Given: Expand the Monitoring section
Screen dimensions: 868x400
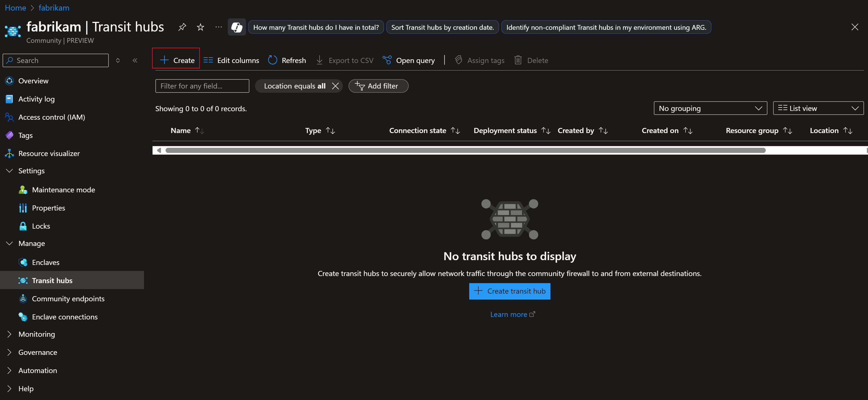Looking at the screenshot, I should [9, 334].
